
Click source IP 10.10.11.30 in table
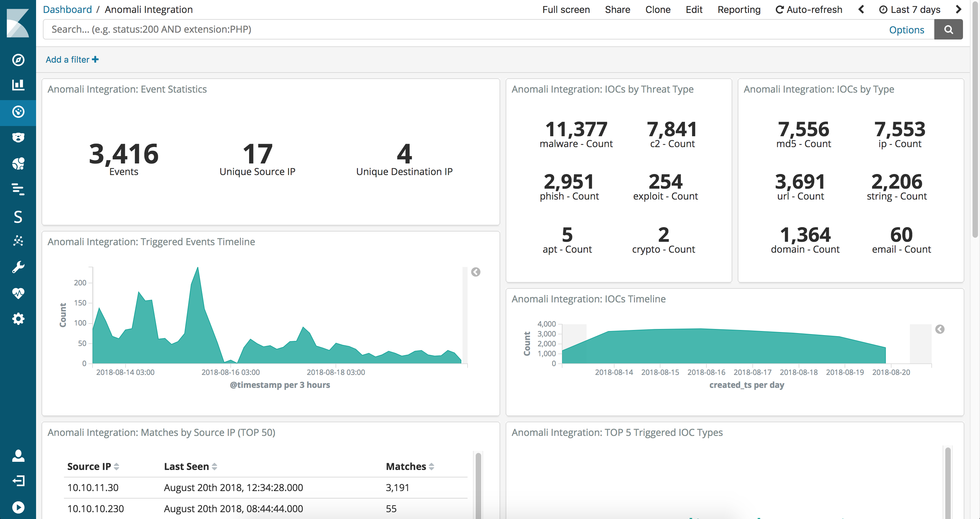pyautogui.click(x=93, y=488)
